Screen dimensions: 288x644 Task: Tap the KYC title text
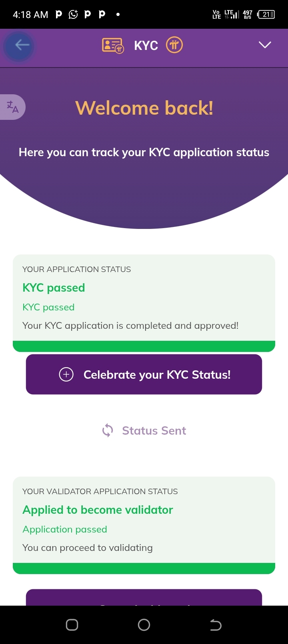pos(146,46)
